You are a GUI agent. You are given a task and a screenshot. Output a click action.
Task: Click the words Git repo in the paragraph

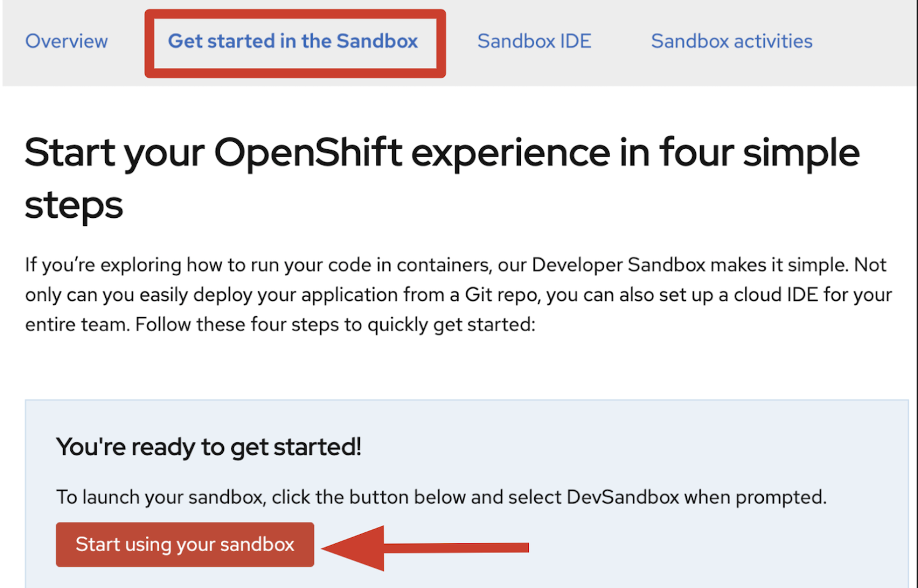click(x=502, y=295)
